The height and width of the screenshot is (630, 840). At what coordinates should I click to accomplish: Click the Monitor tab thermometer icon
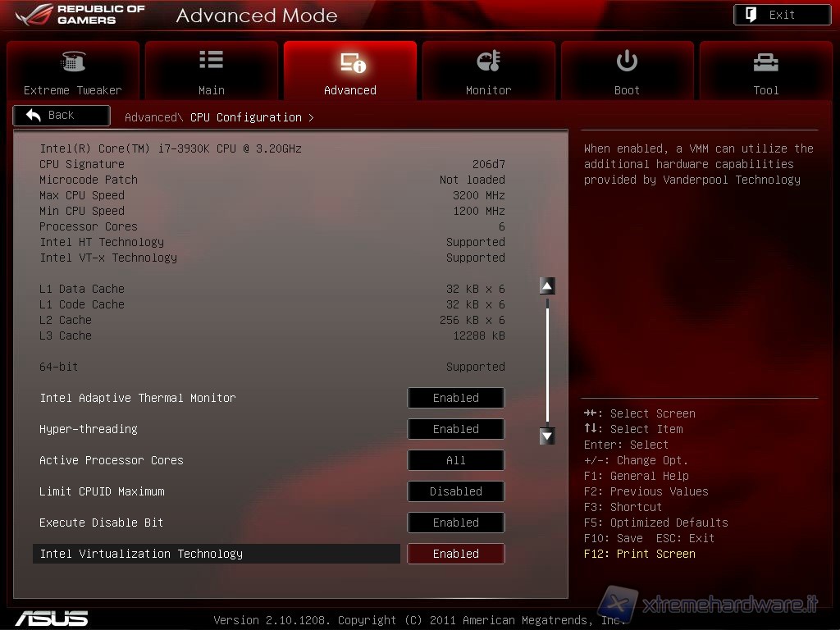tap(488, 62)
